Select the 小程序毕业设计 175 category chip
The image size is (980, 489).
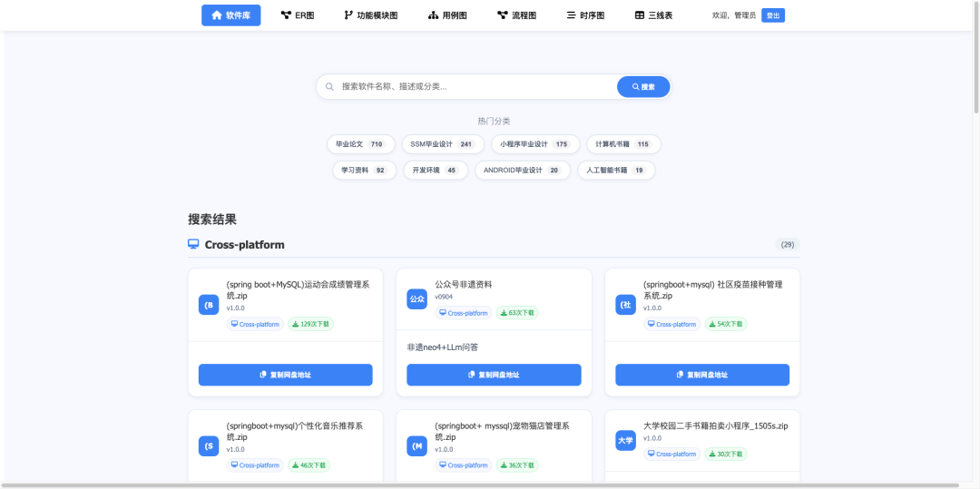pos(535,144)
